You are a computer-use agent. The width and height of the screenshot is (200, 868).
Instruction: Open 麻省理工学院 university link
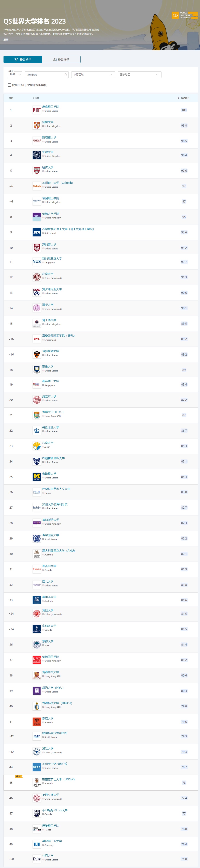[50, 106]
